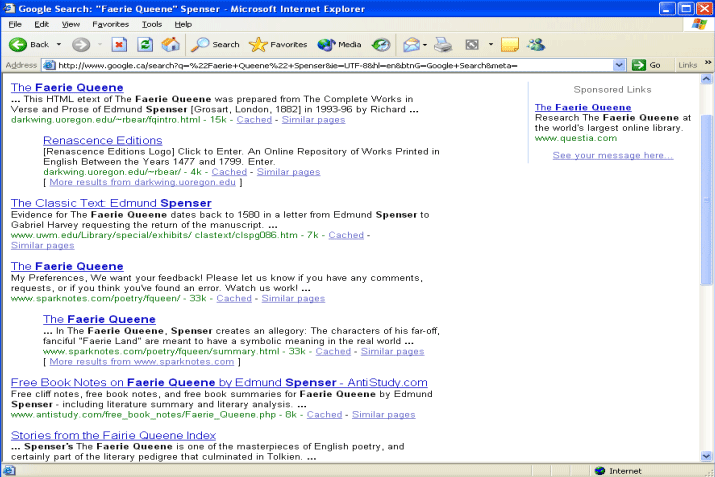Image resolution: width=715 pixels, height=477 pixels.
Task: Click the status bar page icon
Action: pos(9,471)
